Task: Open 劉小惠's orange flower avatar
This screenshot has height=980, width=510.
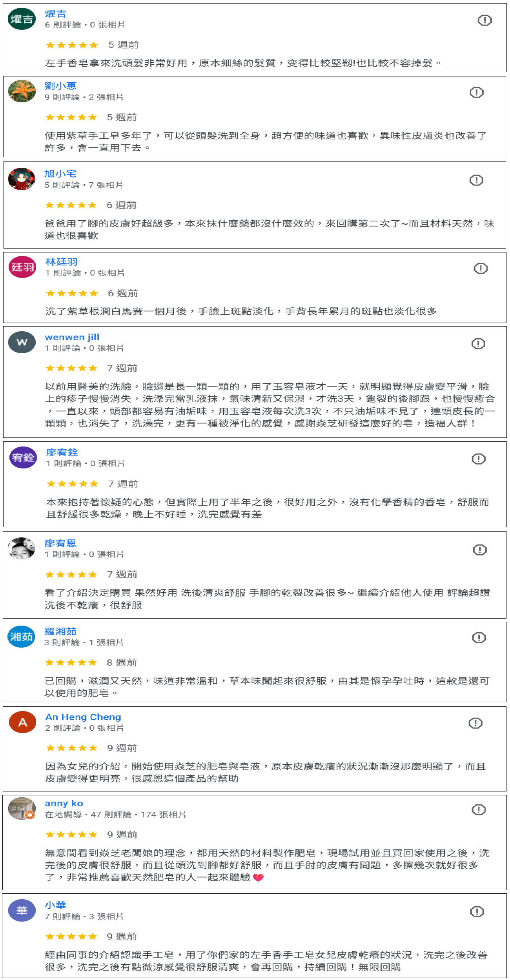Action: [x=22, y=91]
